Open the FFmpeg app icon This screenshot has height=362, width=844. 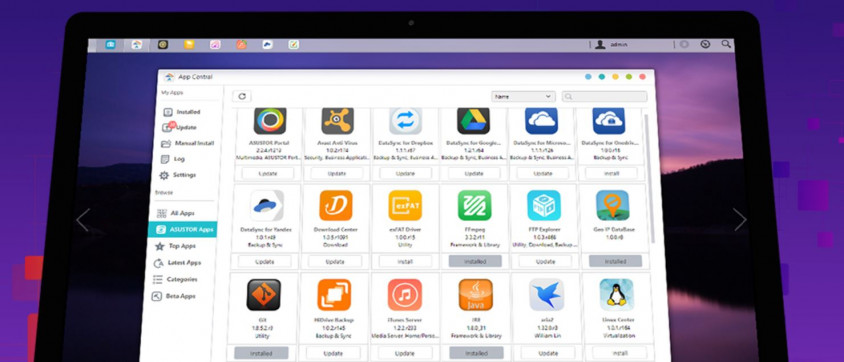(x=474, y=205)
